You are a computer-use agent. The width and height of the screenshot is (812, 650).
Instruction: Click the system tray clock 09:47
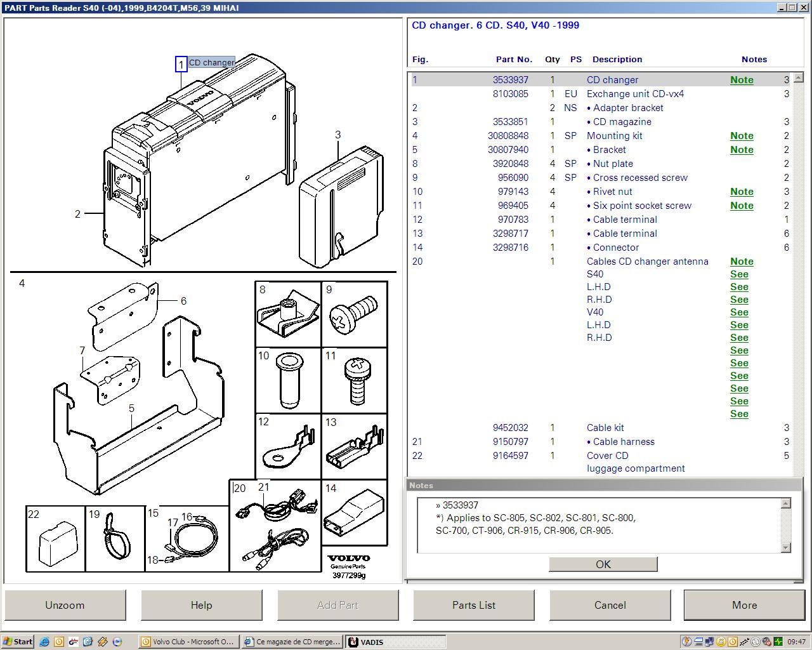click(796, 642)
